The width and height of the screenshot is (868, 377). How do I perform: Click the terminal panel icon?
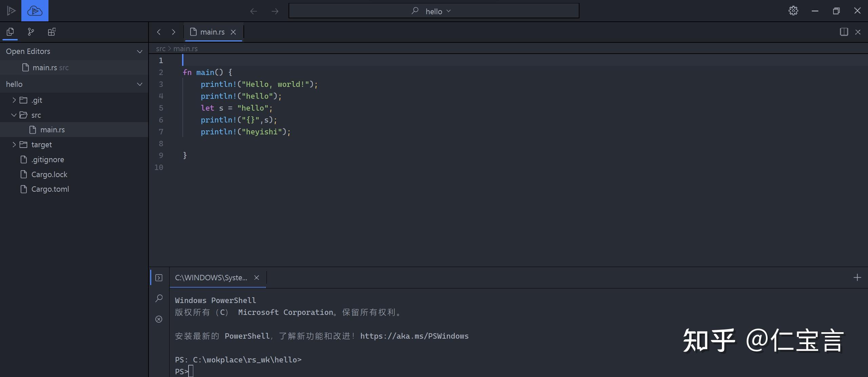159,278
